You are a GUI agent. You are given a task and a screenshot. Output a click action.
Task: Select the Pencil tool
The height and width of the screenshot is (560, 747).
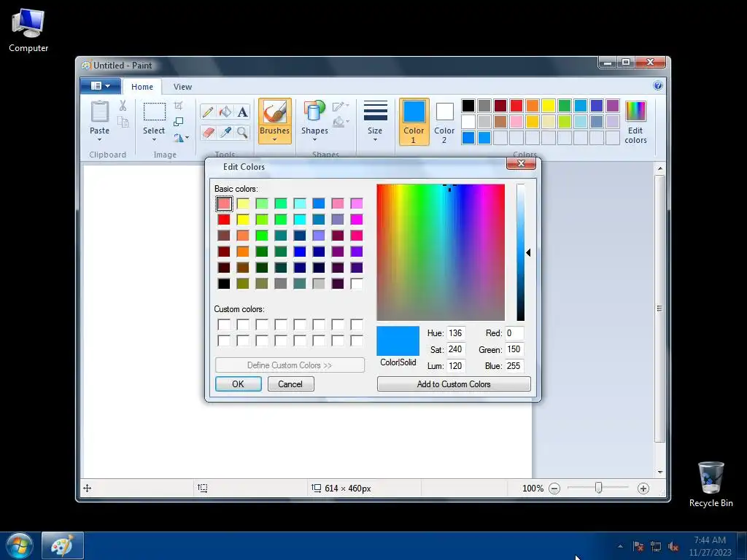[x=208, y=112]
